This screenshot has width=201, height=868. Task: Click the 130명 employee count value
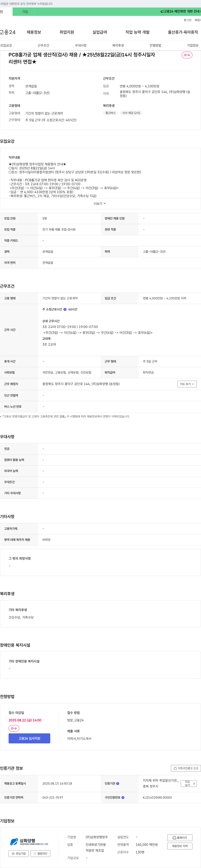(140, 852)
